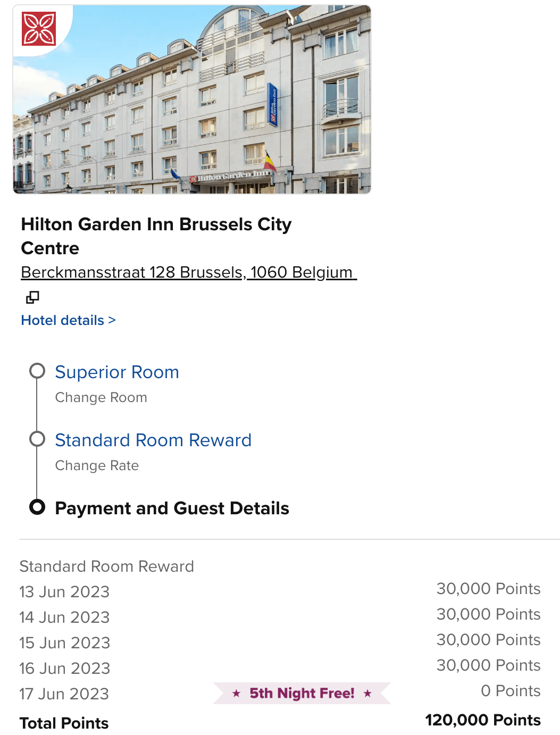560x735 pixels.
Task: Select the Payment and Guest Details heading
Action: tap(172, 508)
